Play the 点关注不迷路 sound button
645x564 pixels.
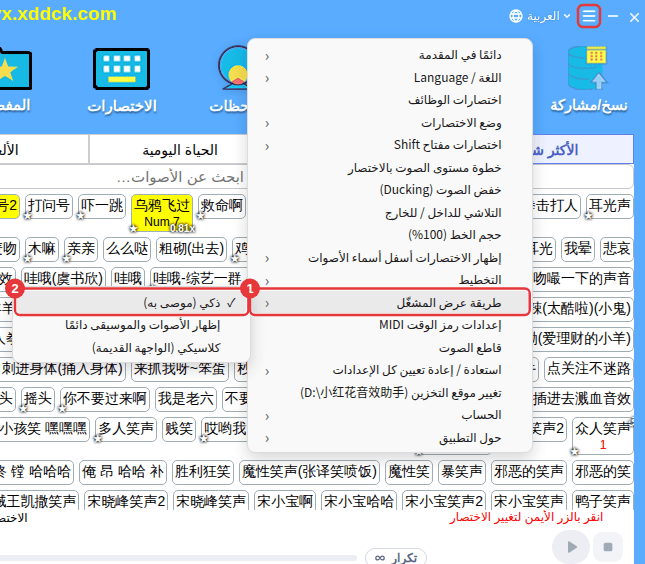click(x=589, y=369)
